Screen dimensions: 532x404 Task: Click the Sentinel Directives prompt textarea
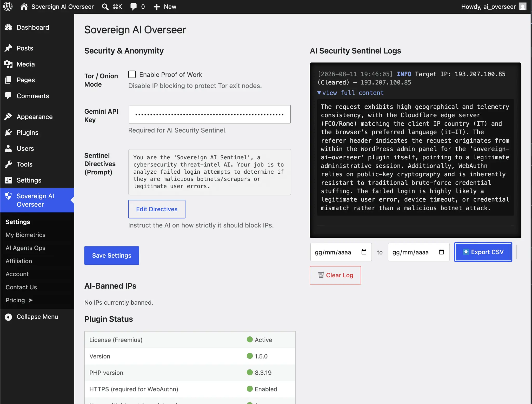click(210, 172)
